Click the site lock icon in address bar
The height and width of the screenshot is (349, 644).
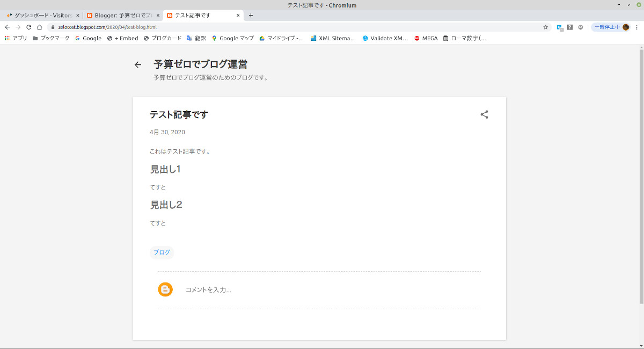pos(53,27)
